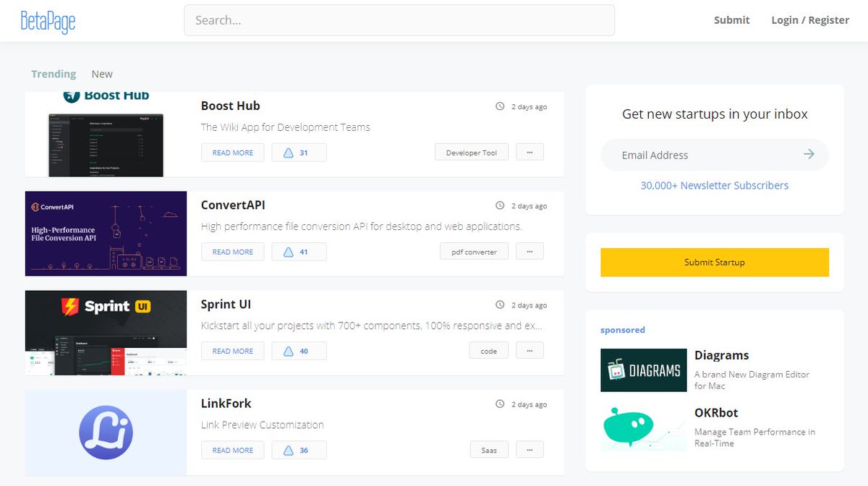This screenshot has width=868, height=486.
Task: Open more options menu for ConvertAPI
Action: click(529, 251)
